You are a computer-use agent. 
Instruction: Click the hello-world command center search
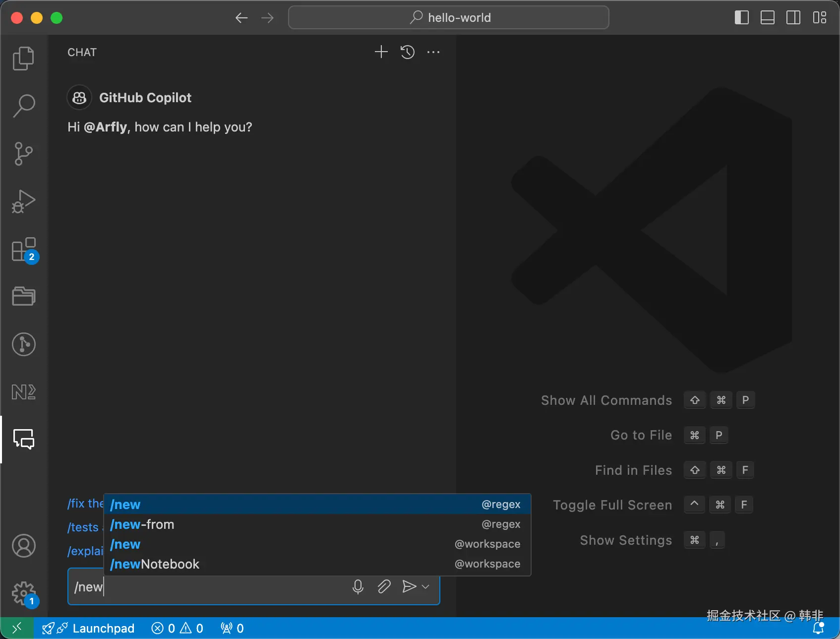click(x=449, y=18)
